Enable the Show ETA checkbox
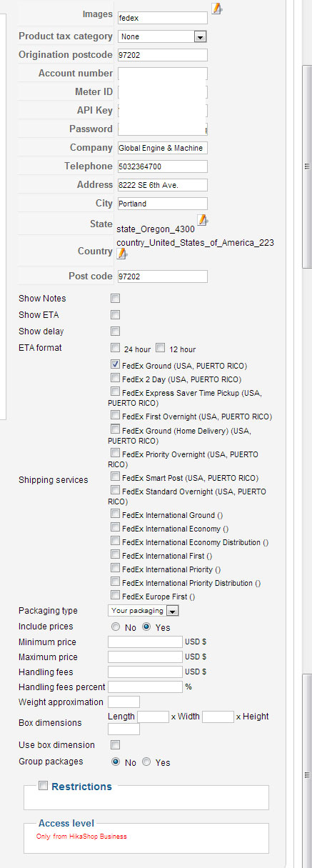 coord(115,314)
